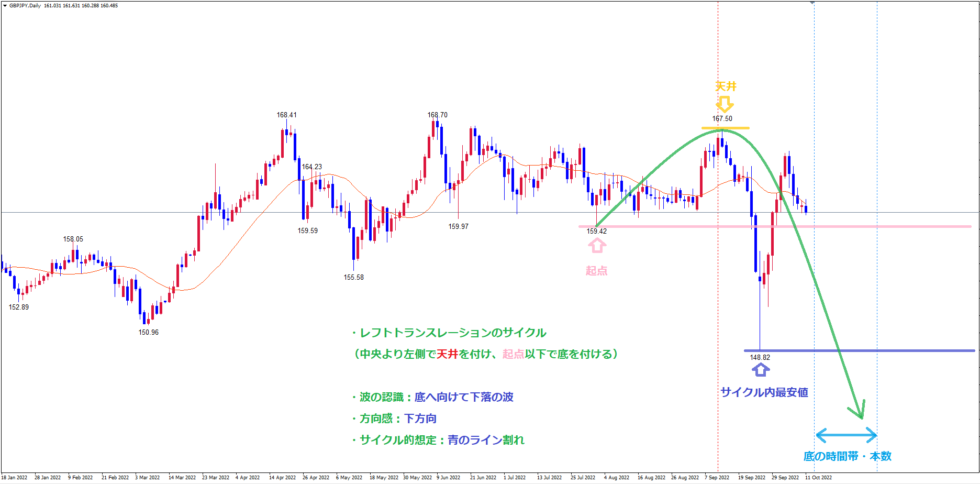Click the 底の時間帯・本数 text label
The width and height of the screenshot is (980, 484).
[x=847, y=456]
